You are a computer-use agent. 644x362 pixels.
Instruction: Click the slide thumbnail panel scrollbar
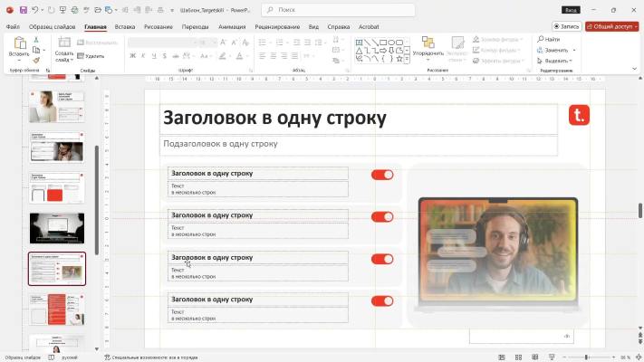click(x=97, y=200)
